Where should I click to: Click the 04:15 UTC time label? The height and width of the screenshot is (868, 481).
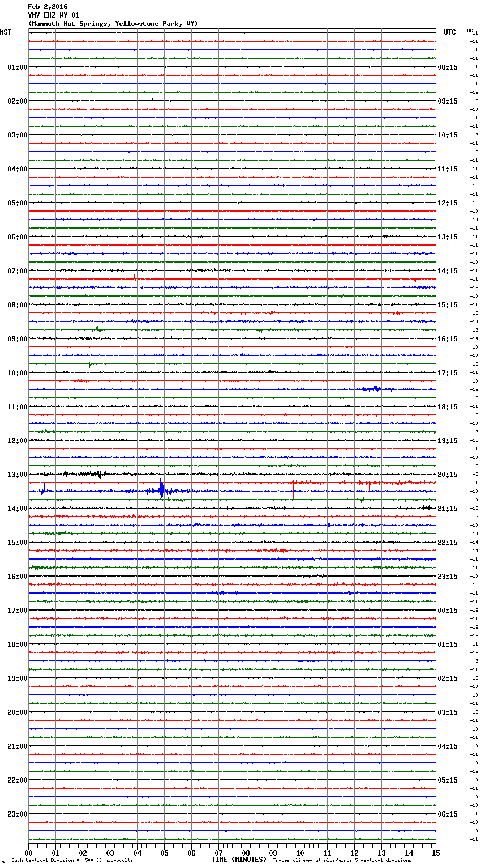coord(448,746)
